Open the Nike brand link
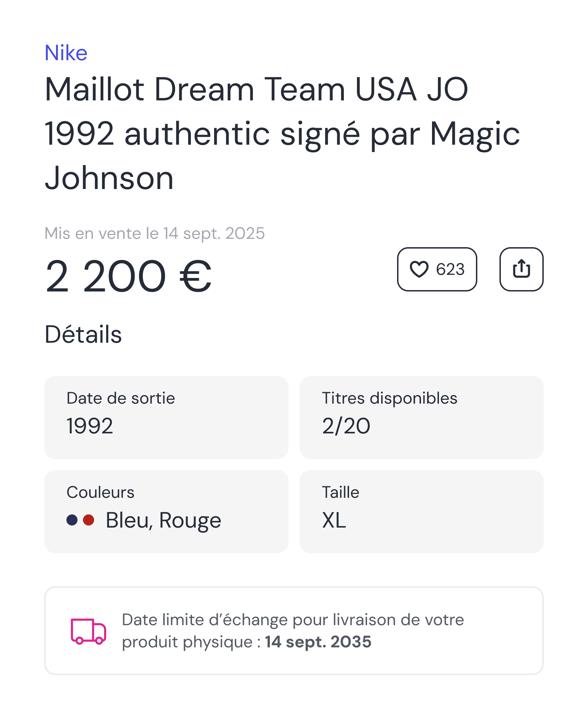Screen dimensions: 588x719 pos(66,53)
